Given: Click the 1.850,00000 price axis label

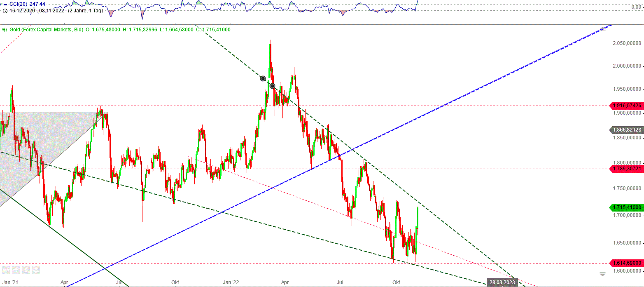Looking at the screenshot, I should [627, 137].
